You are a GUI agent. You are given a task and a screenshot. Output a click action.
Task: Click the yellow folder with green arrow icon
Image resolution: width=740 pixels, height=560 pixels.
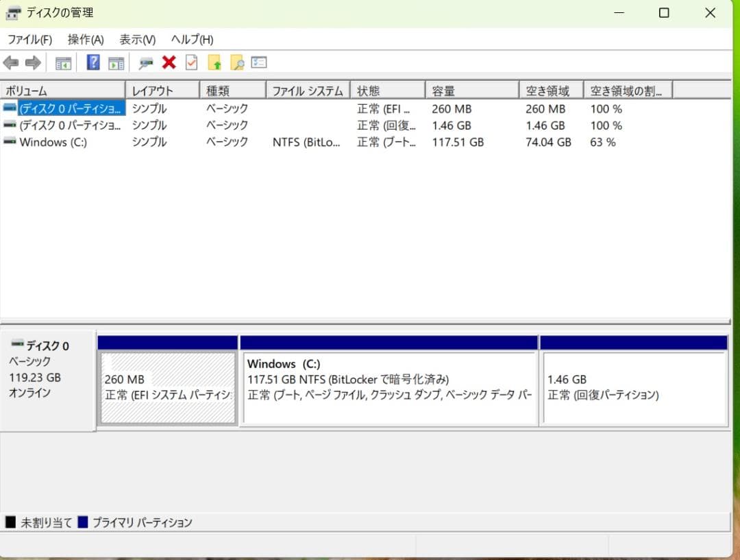[x=214, y=62]
